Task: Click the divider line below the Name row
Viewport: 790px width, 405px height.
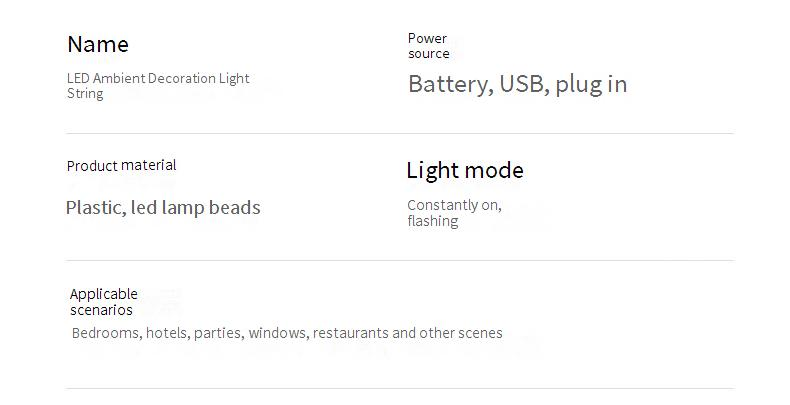Action: pos(400,133)
